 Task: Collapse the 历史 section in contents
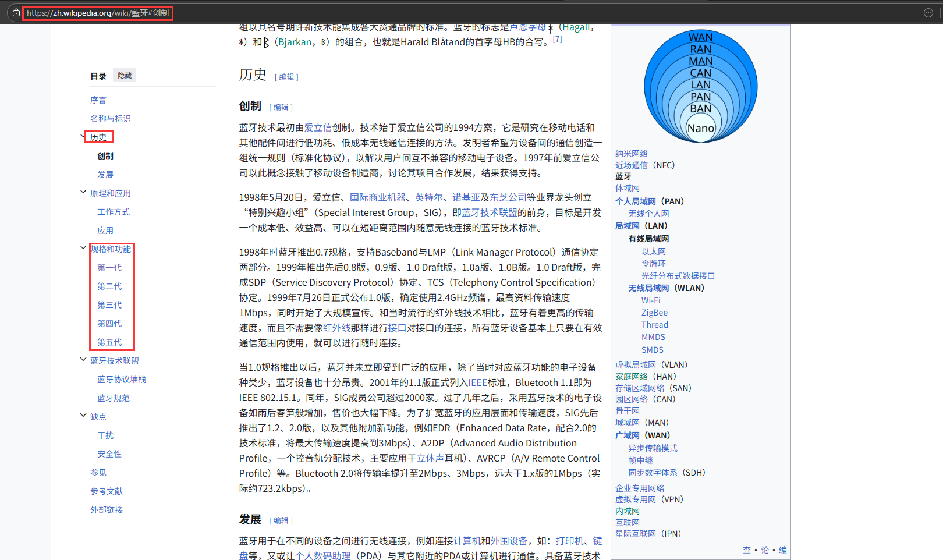pyautogui.click(x=83, y=136)
